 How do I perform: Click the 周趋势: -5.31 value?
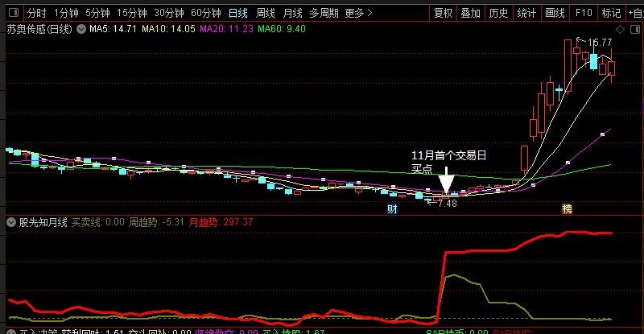[x=156, y=222]
